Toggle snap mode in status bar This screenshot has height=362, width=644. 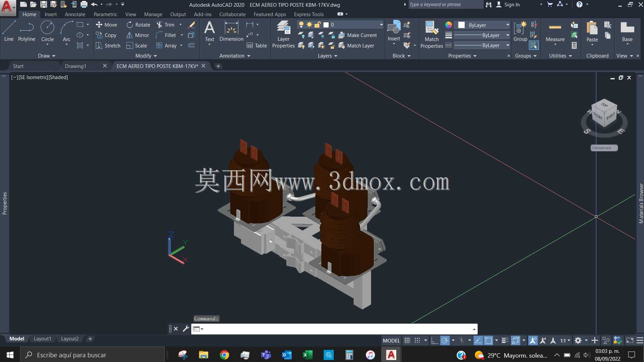click(x=417, y=340)
